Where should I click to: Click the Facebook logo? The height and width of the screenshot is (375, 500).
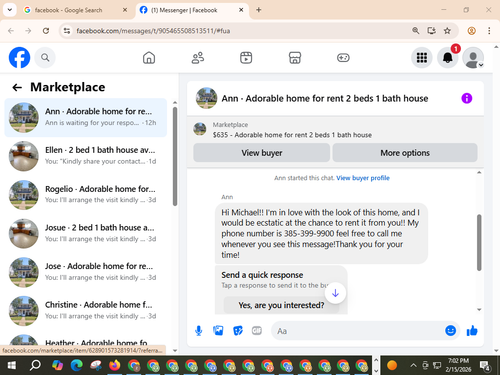19,58
